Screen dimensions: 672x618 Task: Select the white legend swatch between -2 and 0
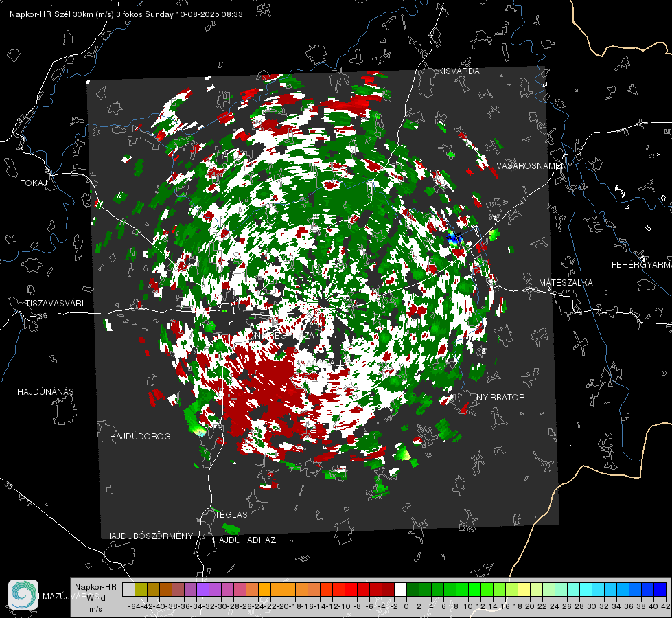click(x=400, y=589)
